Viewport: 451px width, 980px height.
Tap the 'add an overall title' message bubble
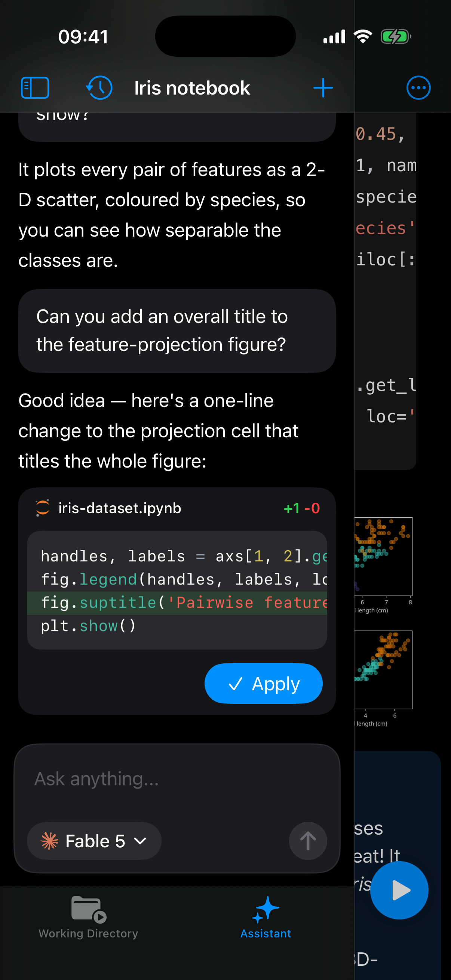(177, 331)
